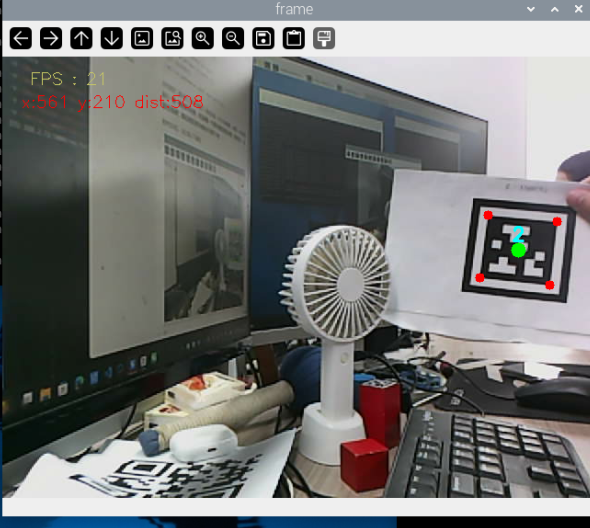Zoom out of the frame image
The image size is (590, 528).
tap(233, 38)
